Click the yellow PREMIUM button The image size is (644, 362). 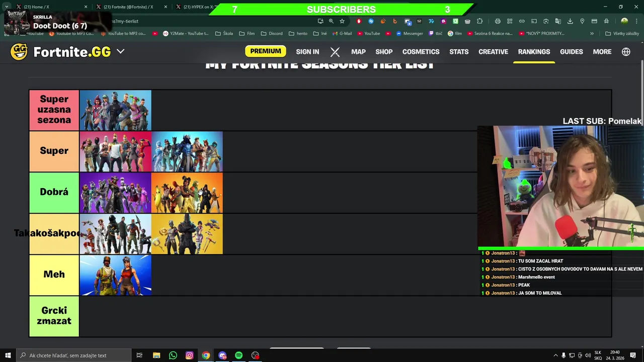pyautogui.click(x=265, y=51)
